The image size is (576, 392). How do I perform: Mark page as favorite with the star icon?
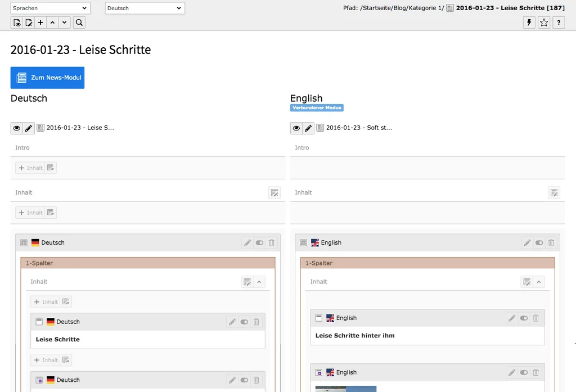pyautogui.click(x=543, y=22)
